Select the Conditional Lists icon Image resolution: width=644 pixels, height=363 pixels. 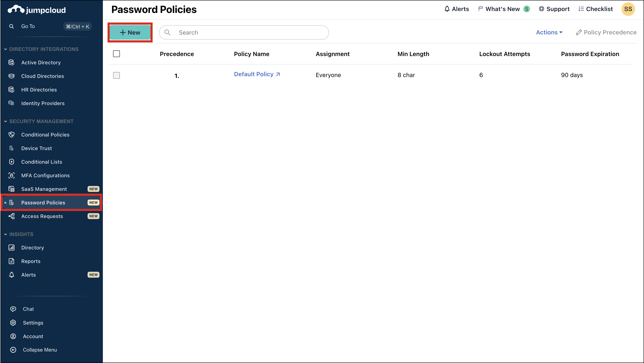[11, 162]
